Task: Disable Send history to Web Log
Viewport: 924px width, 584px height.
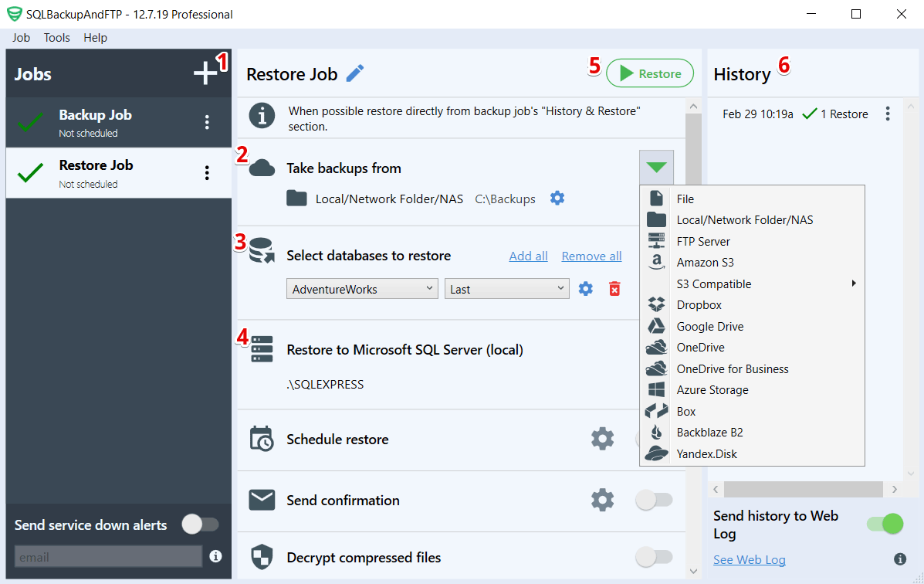Action: point(883,523)
